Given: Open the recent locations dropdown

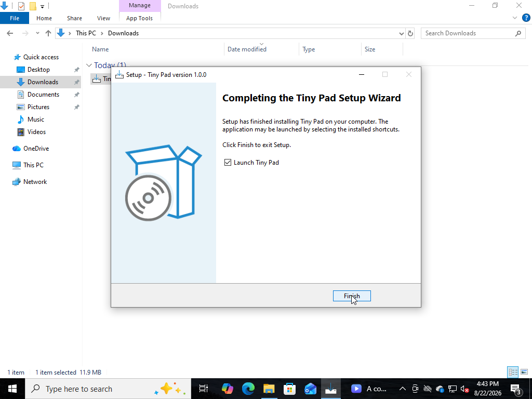Looking at the screenshot, I should click(37, 33).
